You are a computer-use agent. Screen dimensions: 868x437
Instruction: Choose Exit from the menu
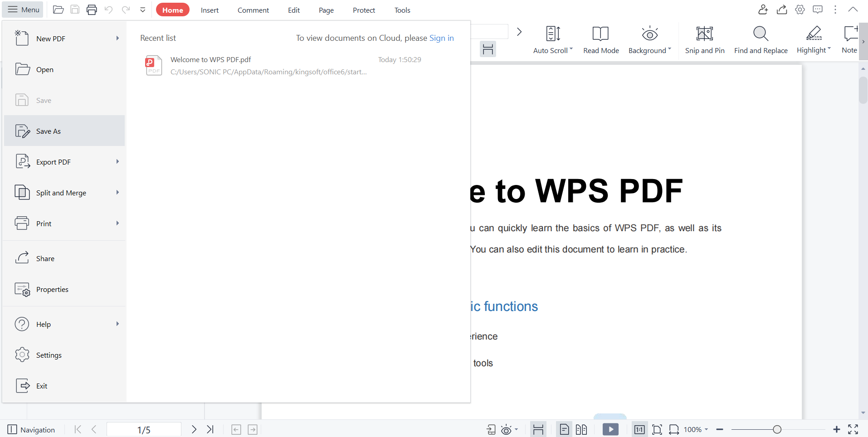click(x=64, y=386)
